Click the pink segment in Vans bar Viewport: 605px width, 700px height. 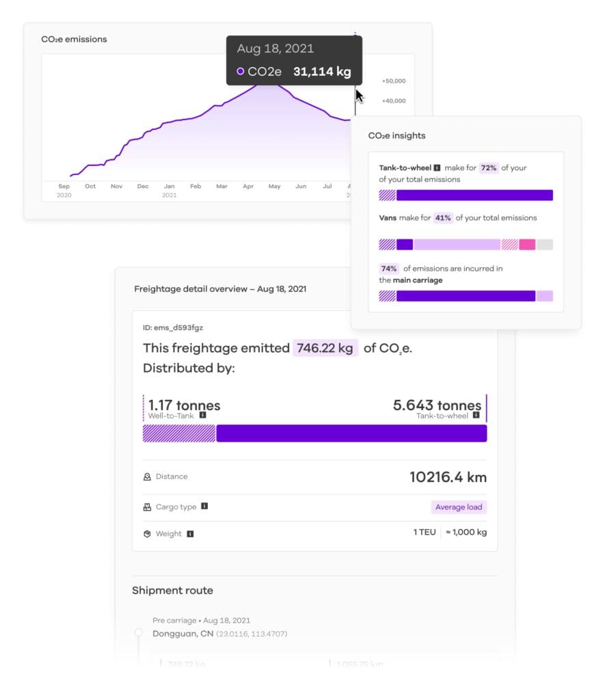coord(527,245)
